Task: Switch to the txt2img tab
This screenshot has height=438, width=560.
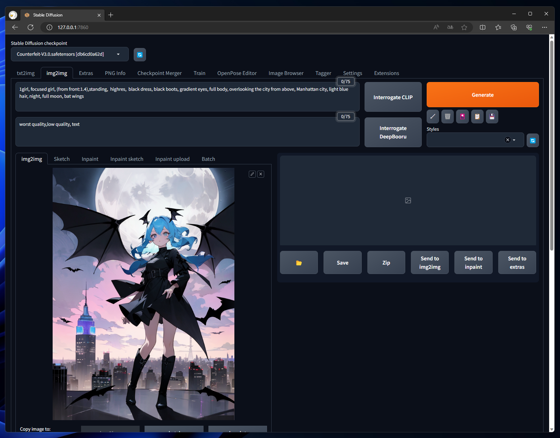Action: (26, 73)
